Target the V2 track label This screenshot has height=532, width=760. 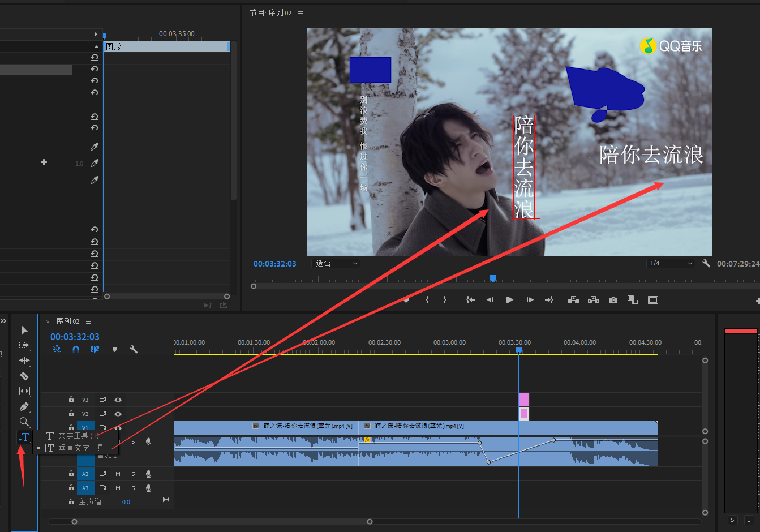(85, 414)
